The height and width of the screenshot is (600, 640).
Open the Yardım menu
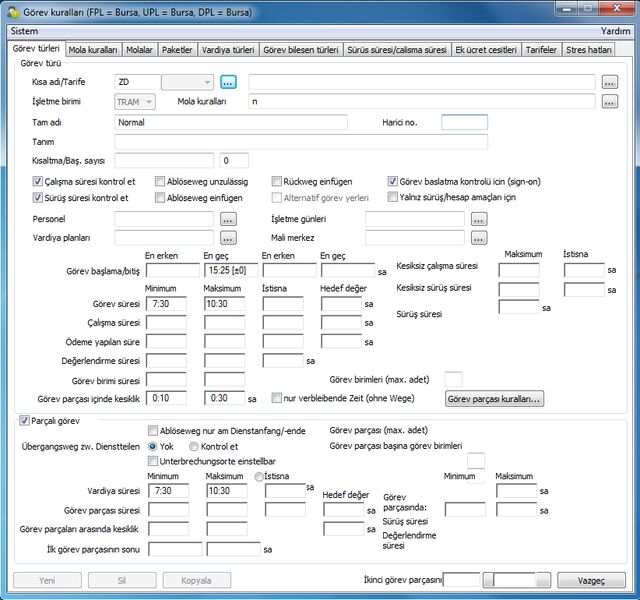pos(615,31)
